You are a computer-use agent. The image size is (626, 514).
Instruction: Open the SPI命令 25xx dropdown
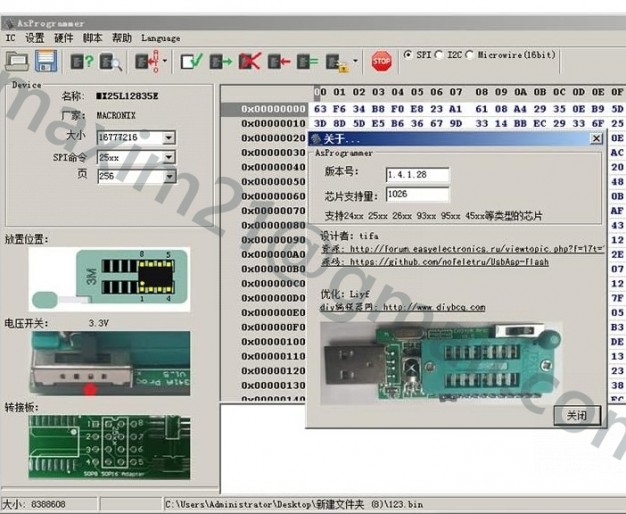coord(168,158)
